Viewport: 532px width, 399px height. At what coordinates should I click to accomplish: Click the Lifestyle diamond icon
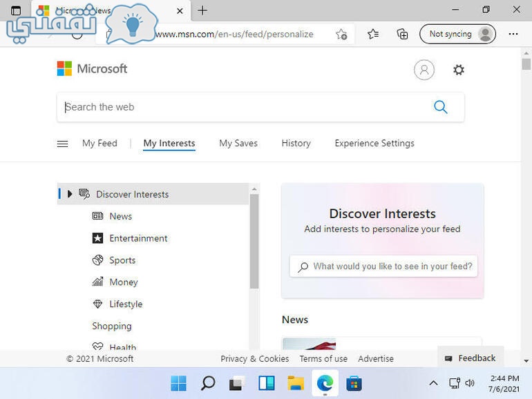(x=97, y=304)
